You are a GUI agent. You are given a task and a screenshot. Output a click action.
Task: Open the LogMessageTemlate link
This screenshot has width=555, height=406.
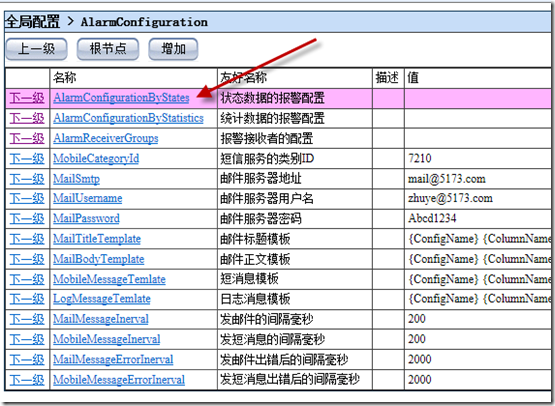102,299
